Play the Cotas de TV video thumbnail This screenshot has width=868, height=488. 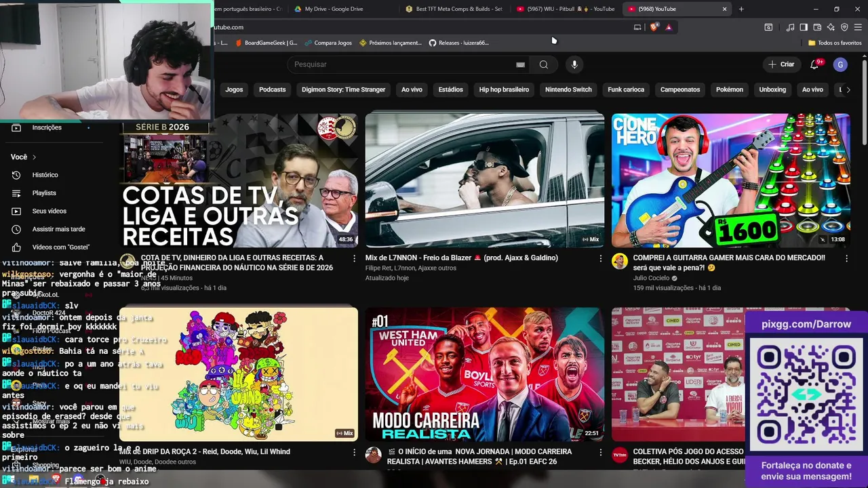pyautogui.click(x=239, y=180)
